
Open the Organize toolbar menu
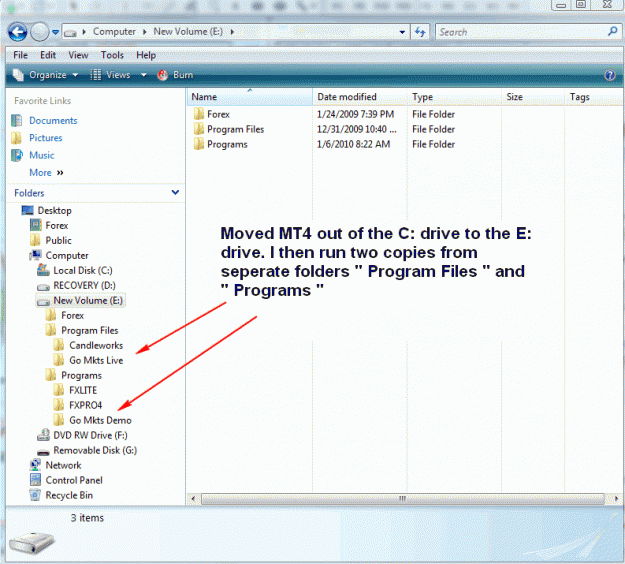[x=45, y=75]
